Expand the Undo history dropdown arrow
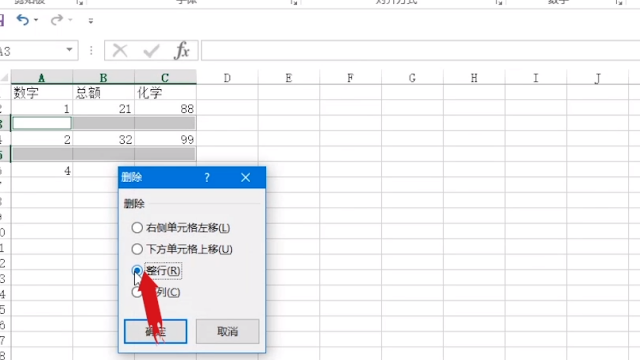Viewport: 640px width, 360px height. tap(36, 20)
